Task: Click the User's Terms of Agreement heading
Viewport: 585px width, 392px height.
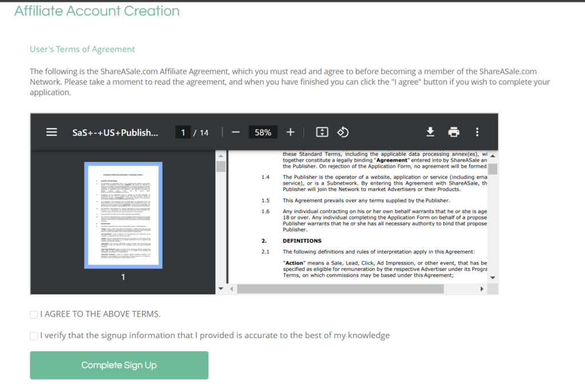Action: 82,49
